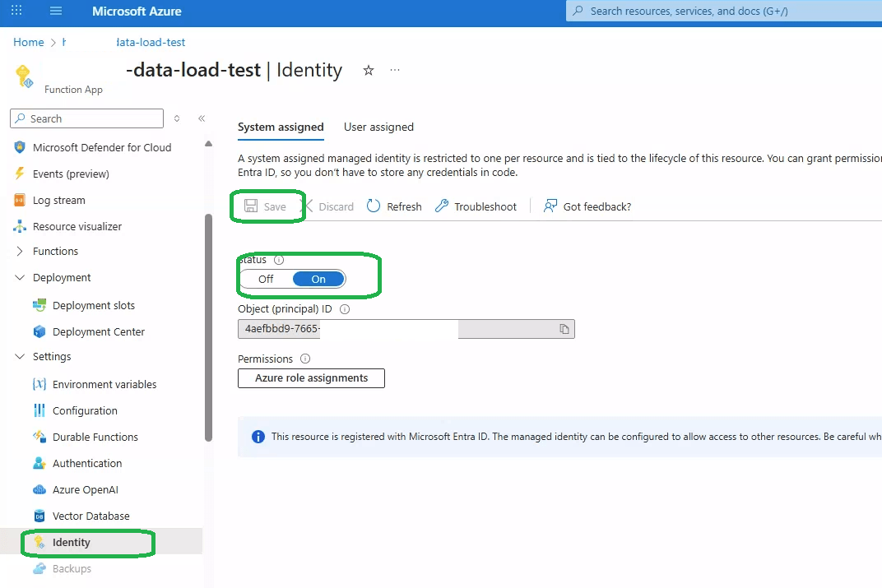Screen dimensions: 882x588
Task: Click the Save toolbar button
Action: coord(266,206)
